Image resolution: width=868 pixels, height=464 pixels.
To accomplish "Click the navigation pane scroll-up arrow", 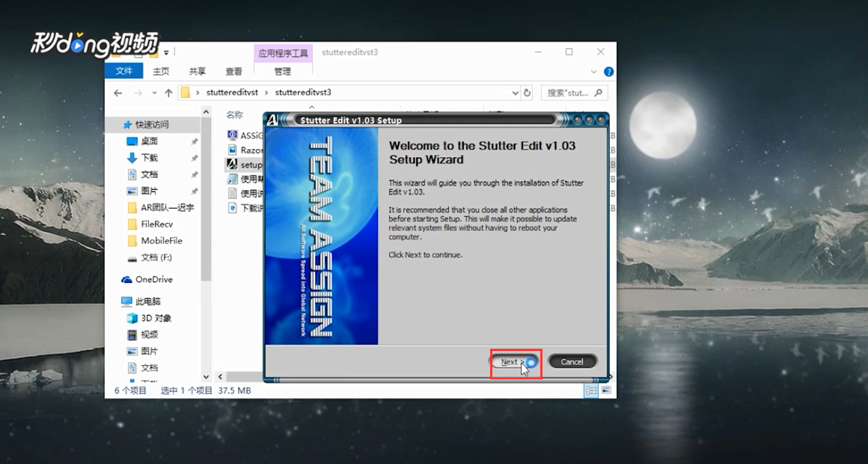I will point(206,112).
